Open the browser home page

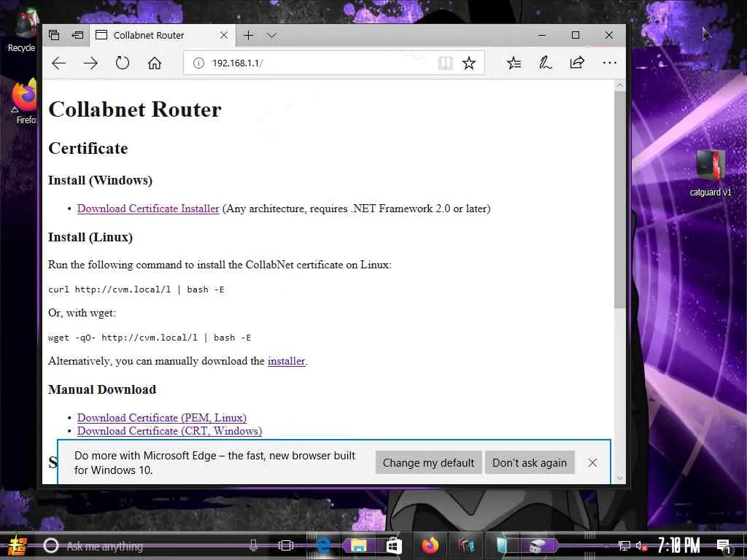(x=155, y=63)
